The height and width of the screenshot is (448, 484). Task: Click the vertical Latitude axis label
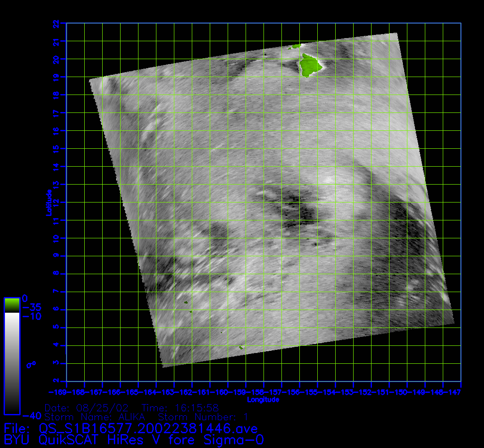(48, 202)
